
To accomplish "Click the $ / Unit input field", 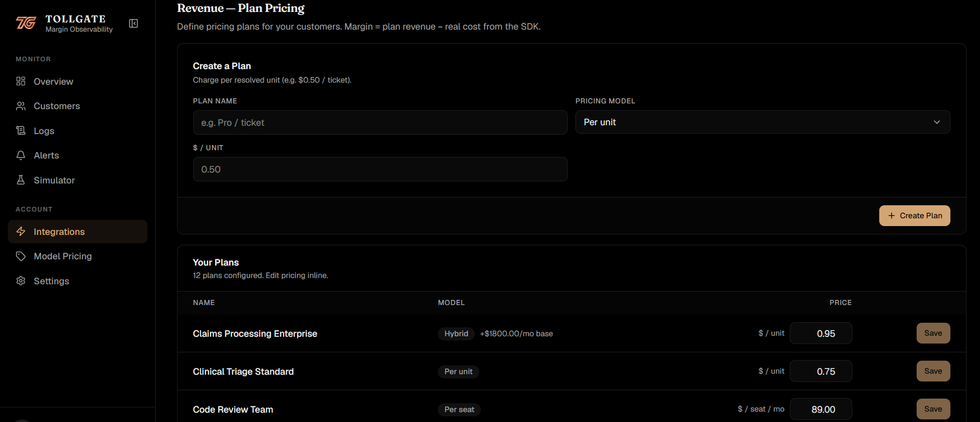I will pyautogui.click(x=380, y=169).
